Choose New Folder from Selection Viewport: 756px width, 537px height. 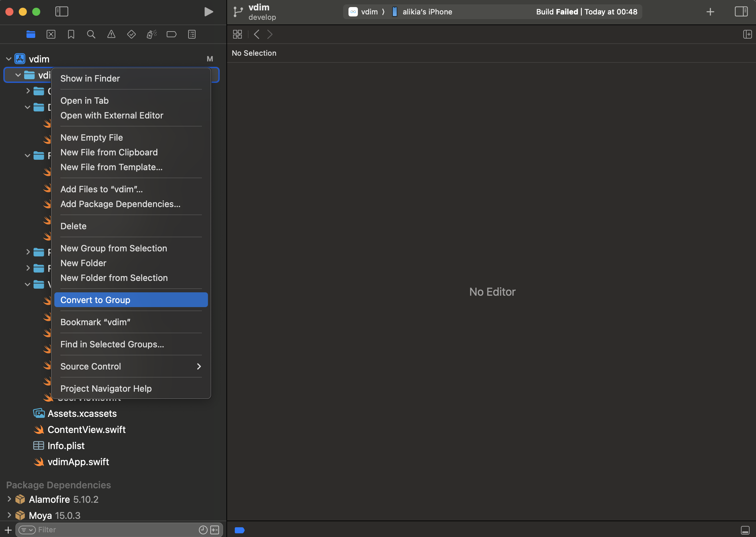131,278
